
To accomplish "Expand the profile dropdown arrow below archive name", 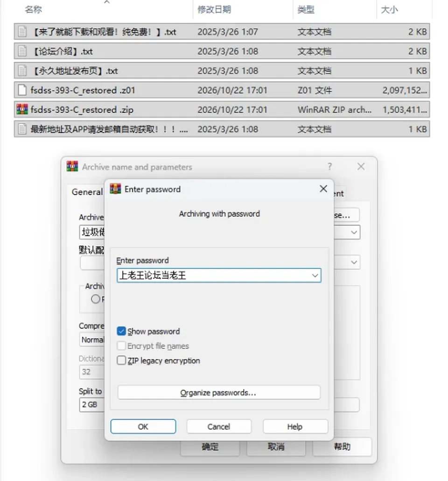I will coord(354,262).
